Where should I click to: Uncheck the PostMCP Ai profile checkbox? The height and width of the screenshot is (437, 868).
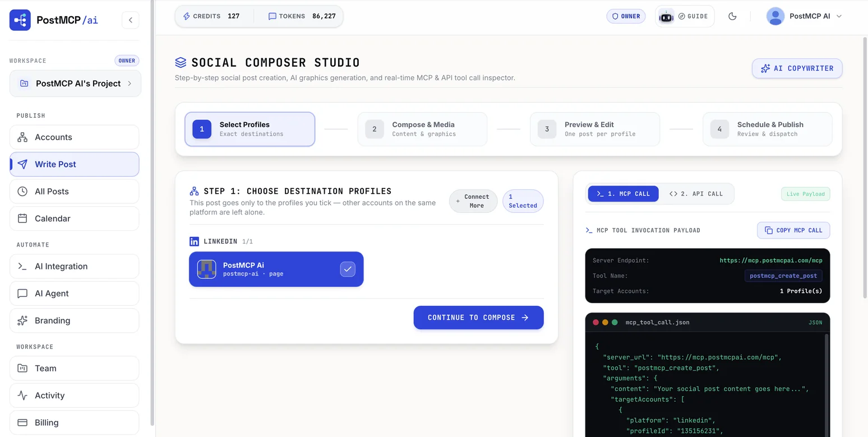point(348,269)
